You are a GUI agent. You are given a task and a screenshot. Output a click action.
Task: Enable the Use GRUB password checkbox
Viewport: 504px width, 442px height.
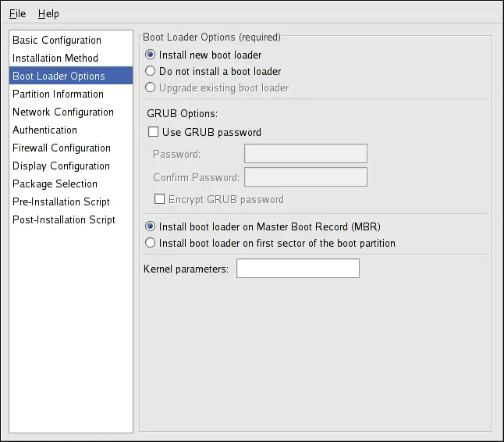[154, 132]
